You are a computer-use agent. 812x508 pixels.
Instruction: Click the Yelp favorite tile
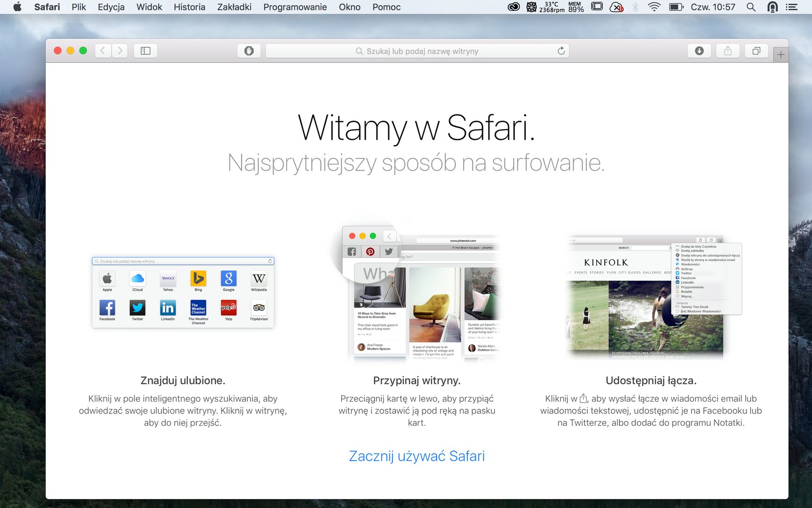(x=228, y=310)
